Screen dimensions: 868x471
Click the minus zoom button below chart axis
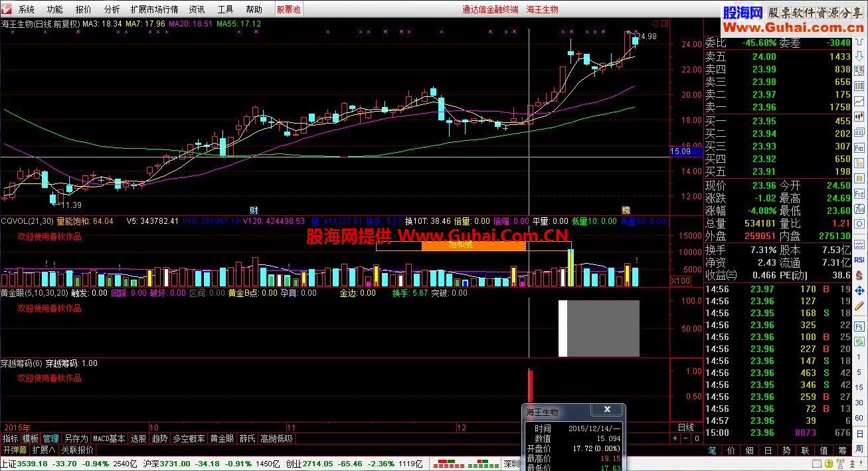686,438
